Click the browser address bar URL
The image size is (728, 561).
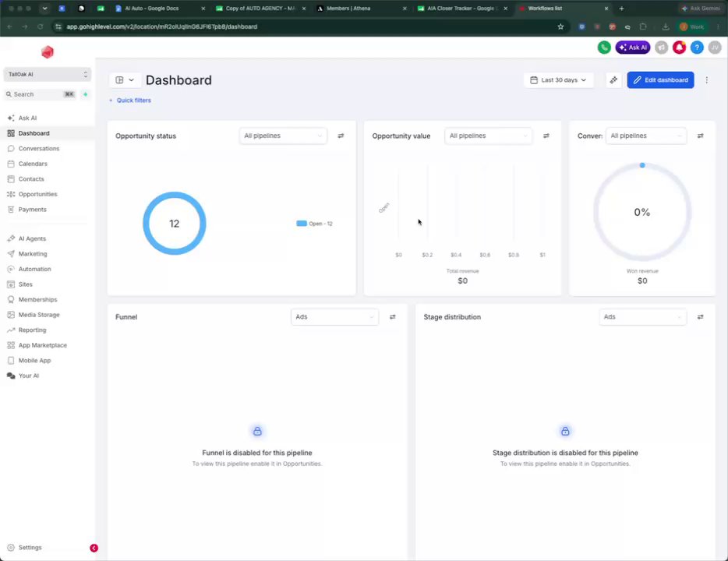(161, 27)
